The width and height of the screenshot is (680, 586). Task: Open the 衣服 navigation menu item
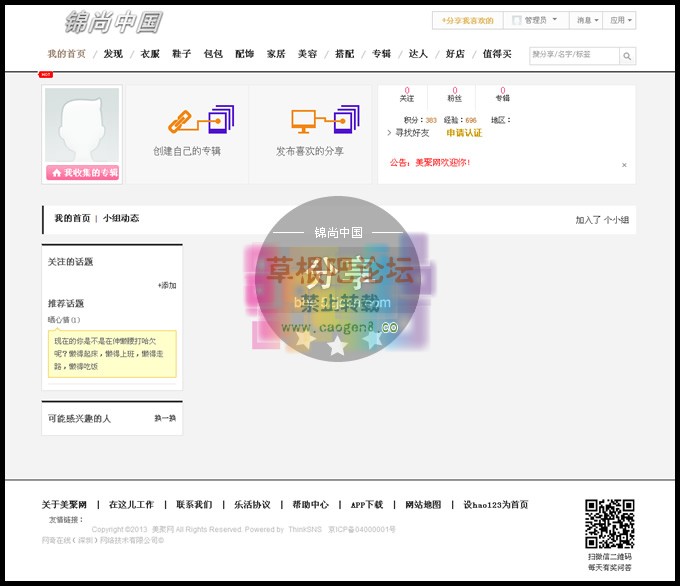pyautogui.click(x=149, y=54)
